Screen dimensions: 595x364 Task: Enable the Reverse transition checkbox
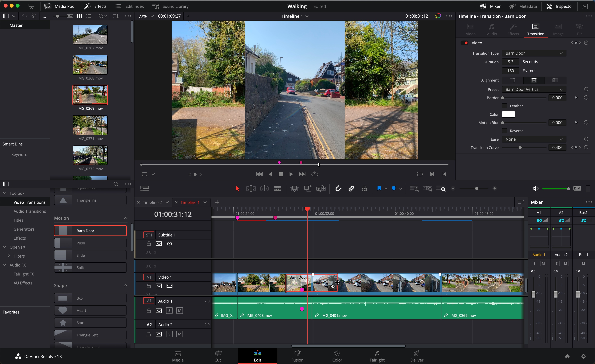tap(505, 131)
